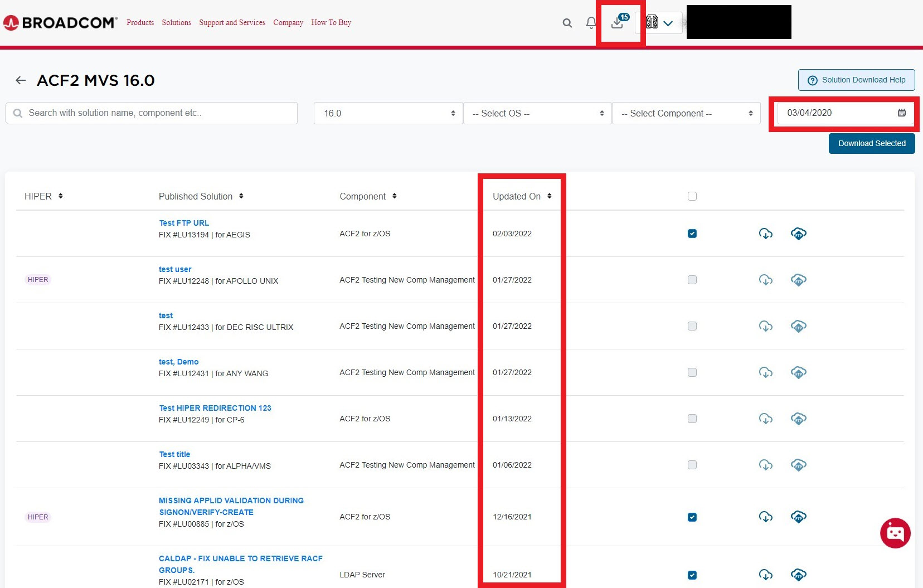The height and width of the screenshot is (588, 923).
Task: Click cloud download icon for test, Demo row
Action: [766, 372]
